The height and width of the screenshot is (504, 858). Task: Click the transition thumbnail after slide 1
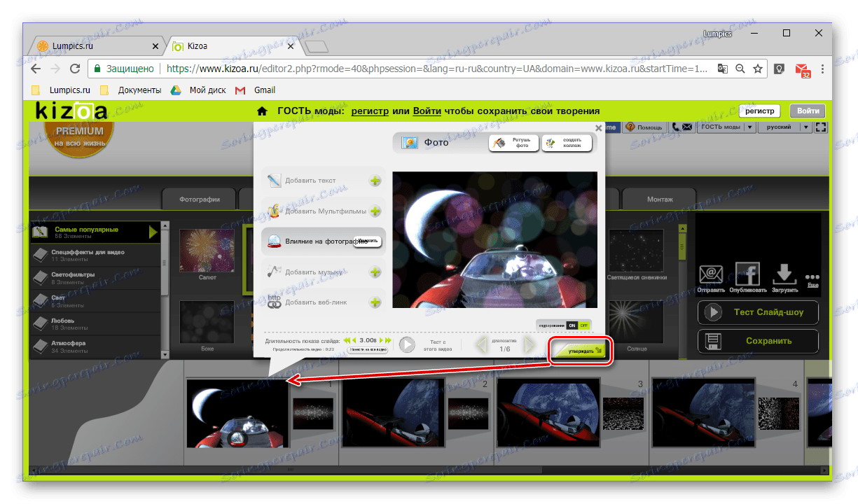312,413
